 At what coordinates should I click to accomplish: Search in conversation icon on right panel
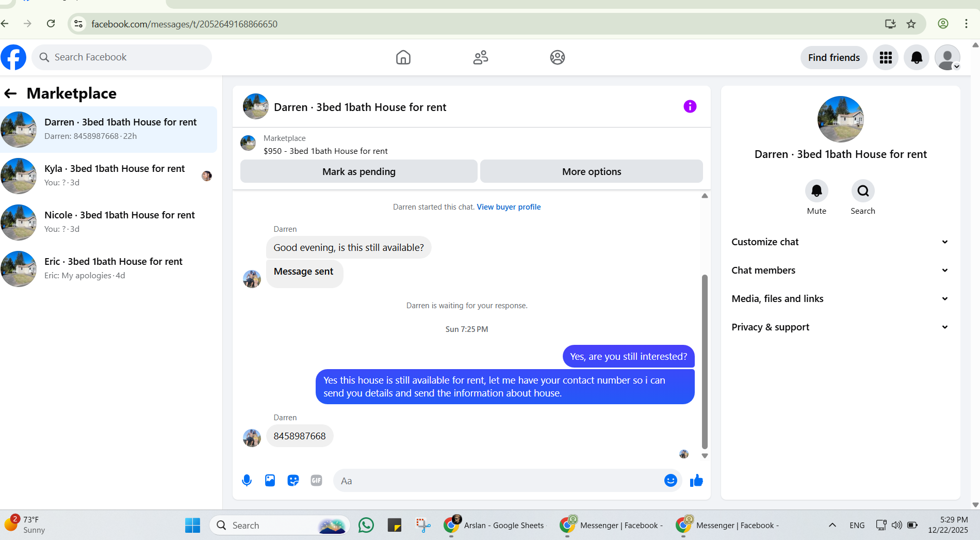click(x=863, y=191)
